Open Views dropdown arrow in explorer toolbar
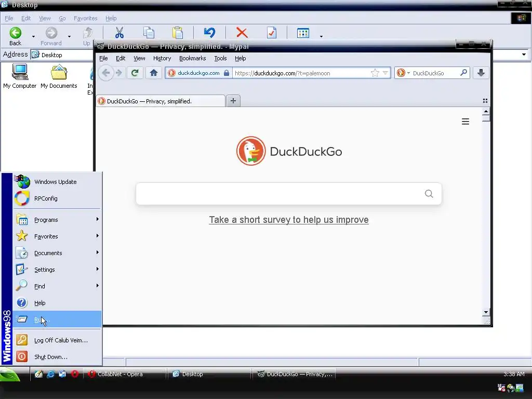Viewport: 532px width, 399px height. coord(321,36)
